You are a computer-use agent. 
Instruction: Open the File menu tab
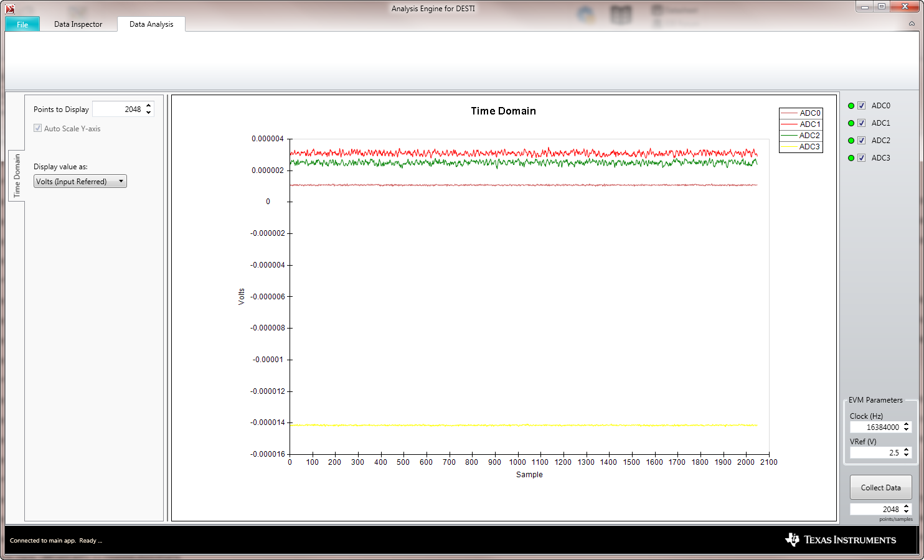[22, 24]
